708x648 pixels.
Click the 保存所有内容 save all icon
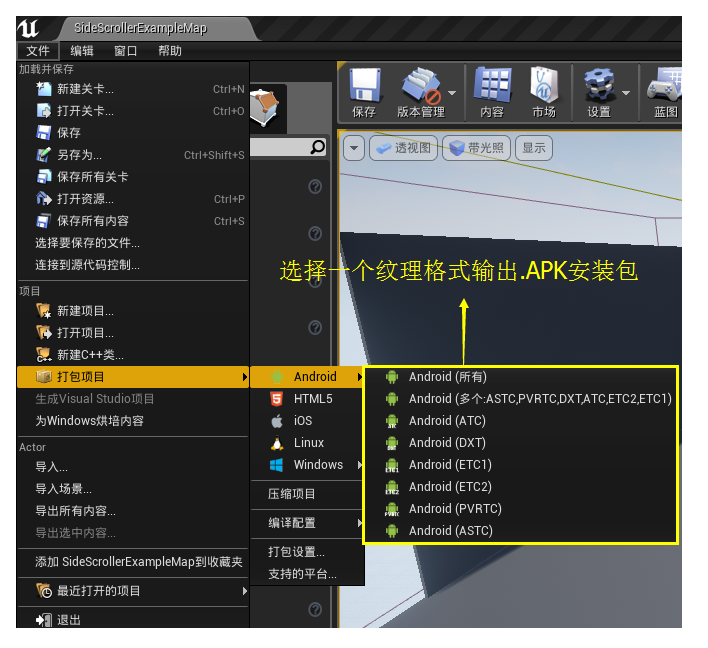coord(44,221)
